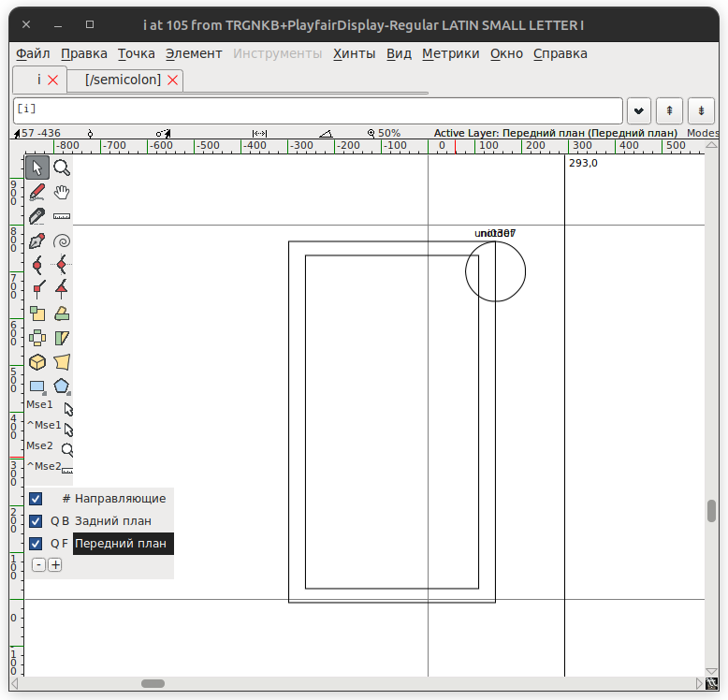Image resolution: width=728 pixels, height=700 pixels.
Task: Click the plus button to add layer
Action: click(55, 564)
